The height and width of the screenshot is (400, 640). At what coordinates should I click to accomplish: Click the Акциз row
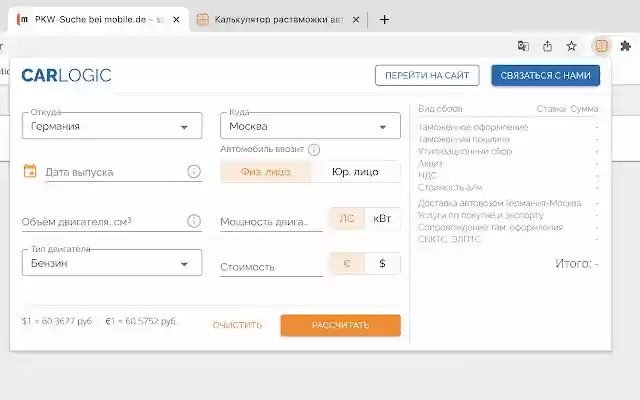point(508,163)
